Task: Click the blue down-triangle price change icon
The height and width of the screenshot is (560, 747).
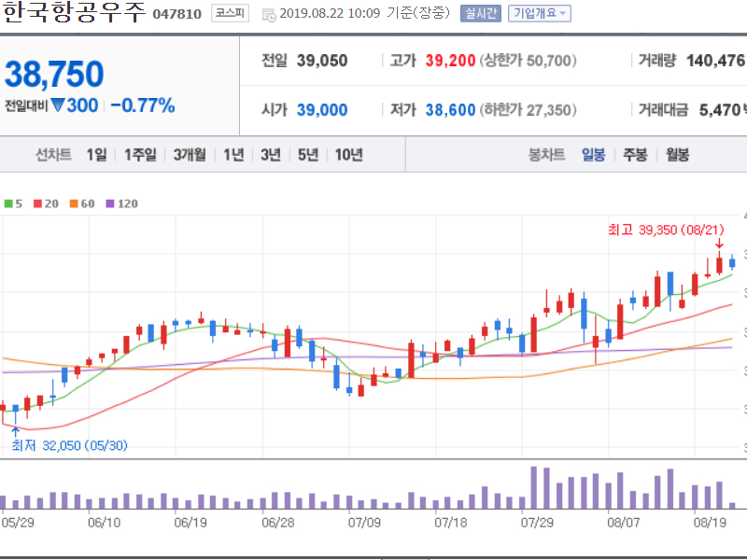Action: 58,105
